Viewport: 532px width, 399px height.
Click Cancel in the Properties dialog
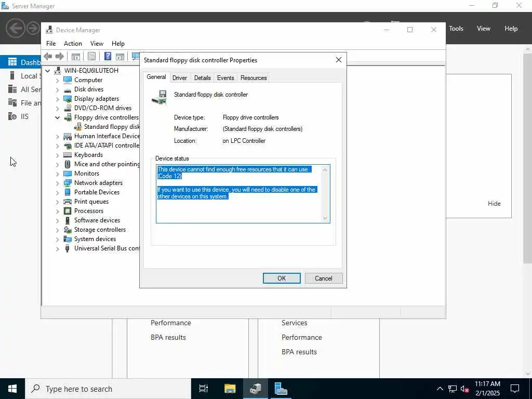pos(323,278)
